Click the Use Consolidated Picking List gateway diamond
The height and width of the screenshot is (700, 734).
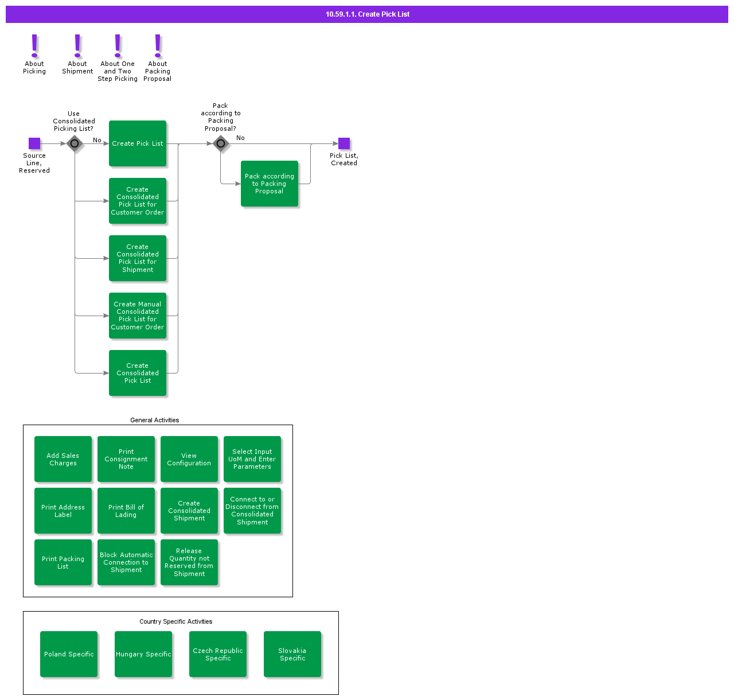75,143
